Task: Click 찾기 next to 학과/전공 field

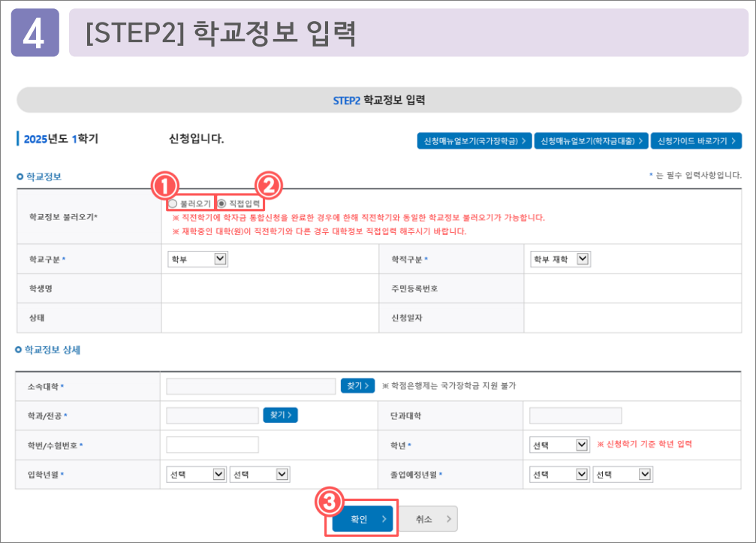Action: 280,415
